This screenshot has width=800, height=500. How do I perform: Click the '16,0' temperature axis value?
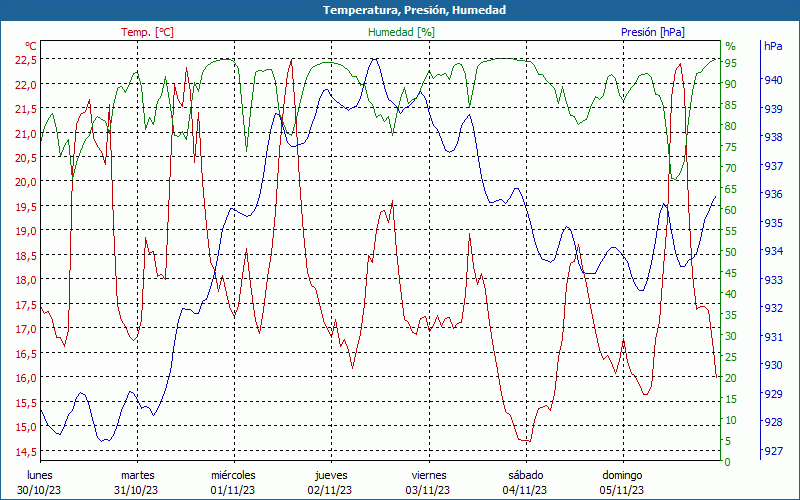pos(26,378)
